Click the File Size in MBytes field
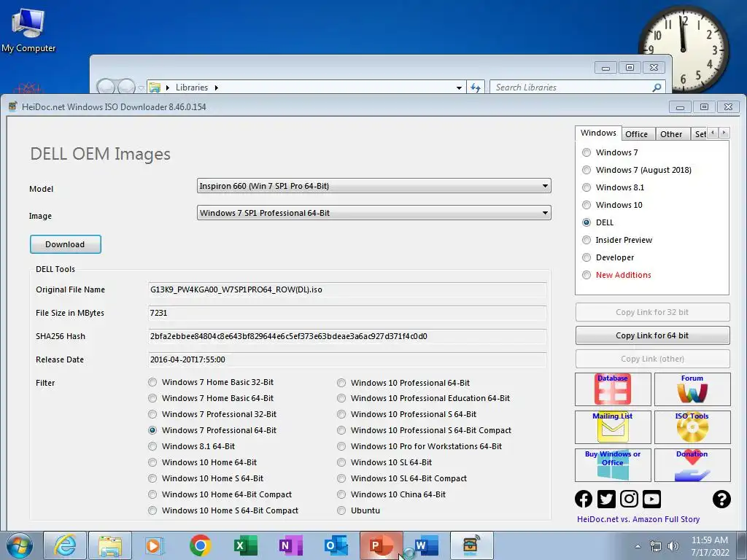 [347, 313]
